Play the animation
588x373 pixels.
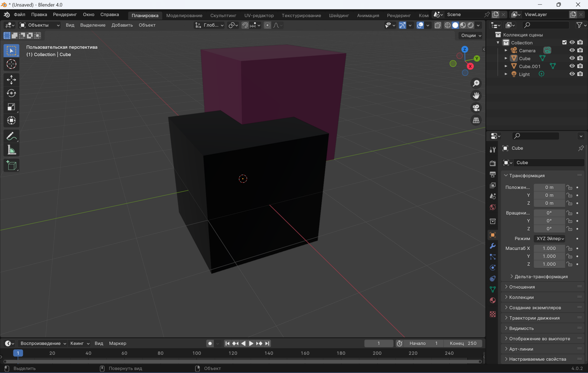(251, 343)
